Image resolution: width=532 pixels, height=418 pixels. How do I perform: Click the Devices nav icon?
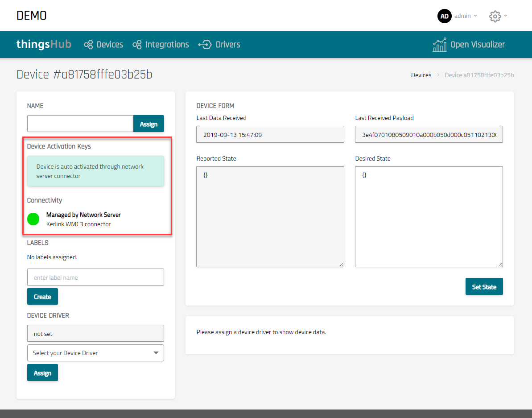coord(88,45)
